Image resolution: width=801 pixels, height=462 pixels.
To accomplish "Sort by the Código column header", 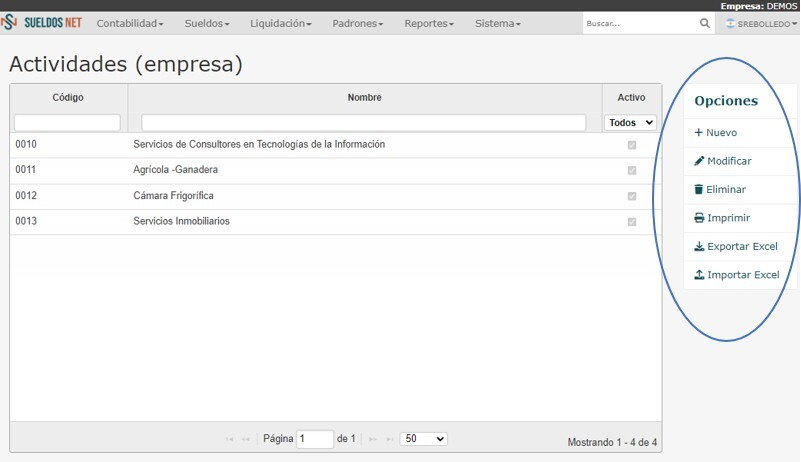I will coord(68,97).
